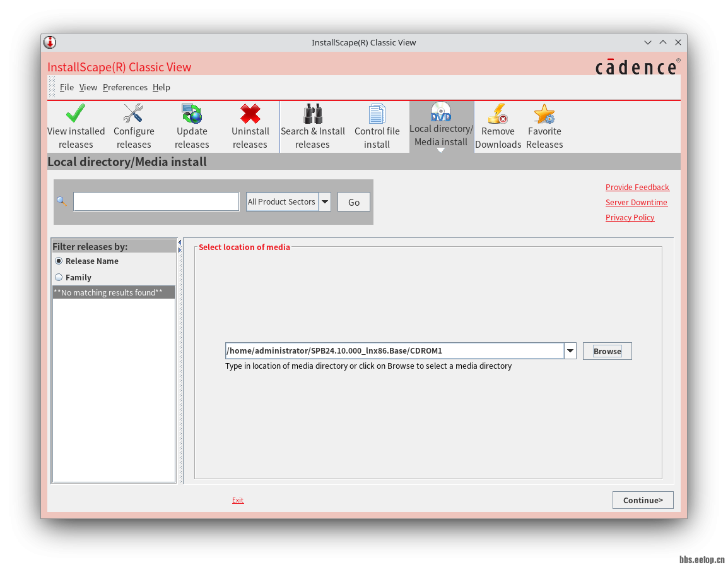Collapse the filter panel using splitter arrow

pos(180,242)
